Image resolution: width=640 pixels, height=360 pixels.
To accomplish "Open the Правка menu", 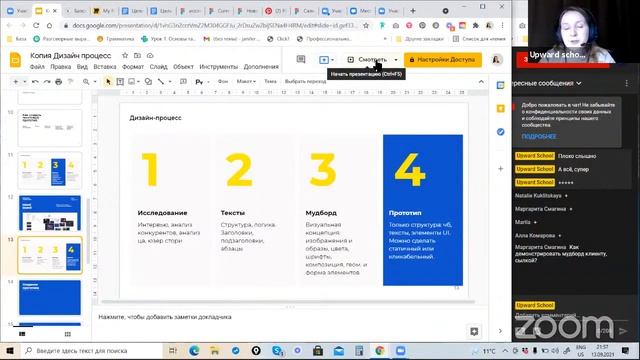I will [x=60, y=67].
